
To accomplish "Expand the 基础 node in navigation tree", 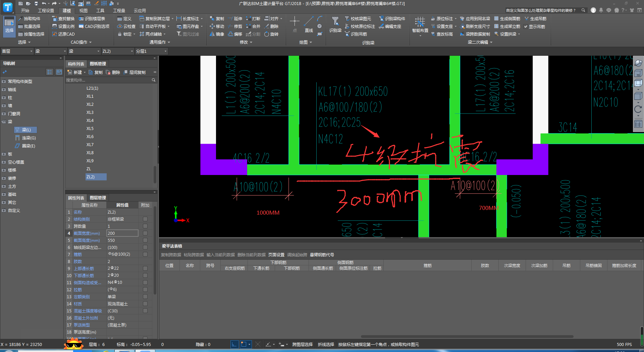I will pos(4,194).
